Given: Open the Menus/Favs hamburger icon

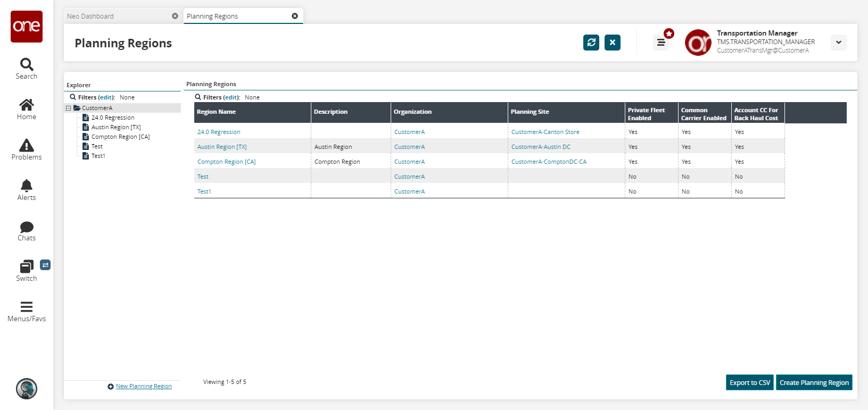Looking at the screenshot, I should (x=27, y=307).
